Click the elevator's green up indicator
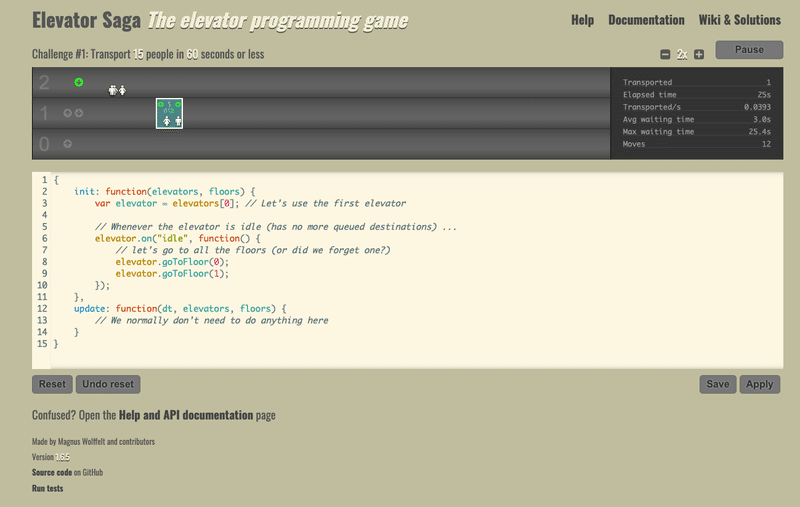 click(161, 104)
